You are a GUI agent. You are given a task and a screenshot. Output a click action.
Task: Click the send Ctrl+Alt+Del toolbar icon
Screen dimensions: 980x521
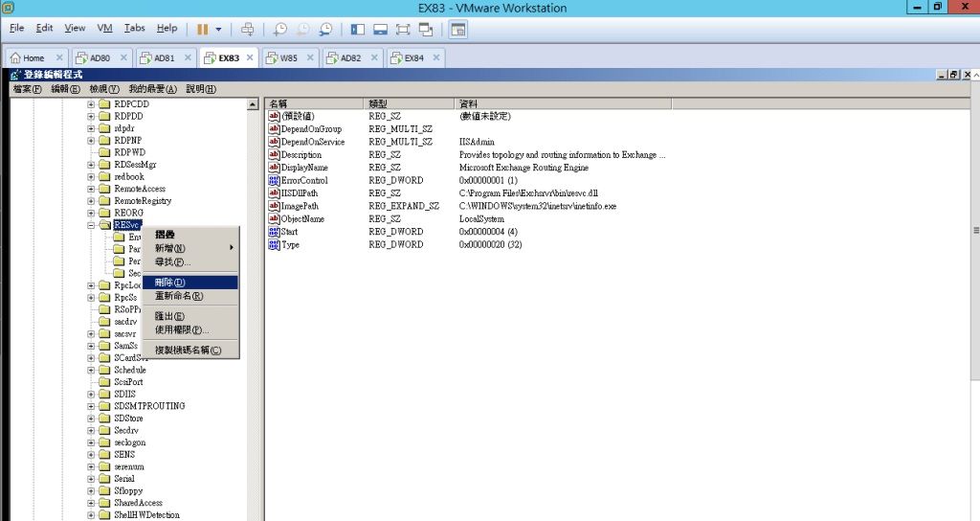tap(248, 30)
